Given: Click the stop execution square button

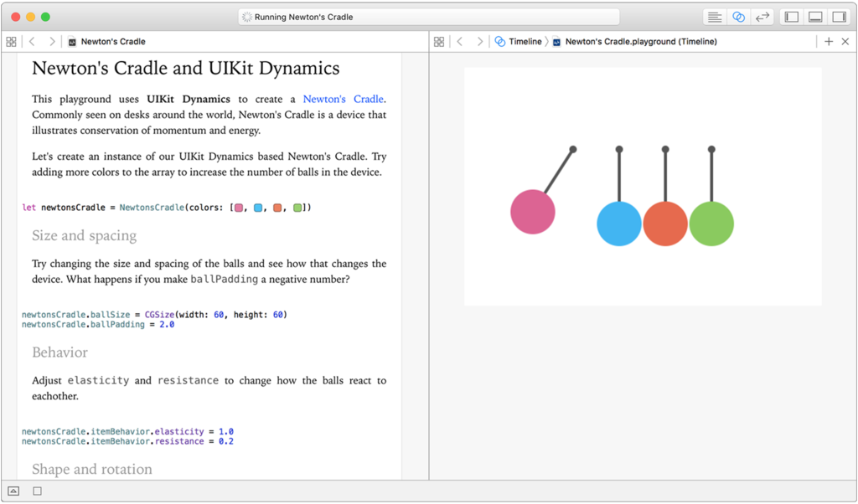Looking at the screenshot, I should (37, 491).
